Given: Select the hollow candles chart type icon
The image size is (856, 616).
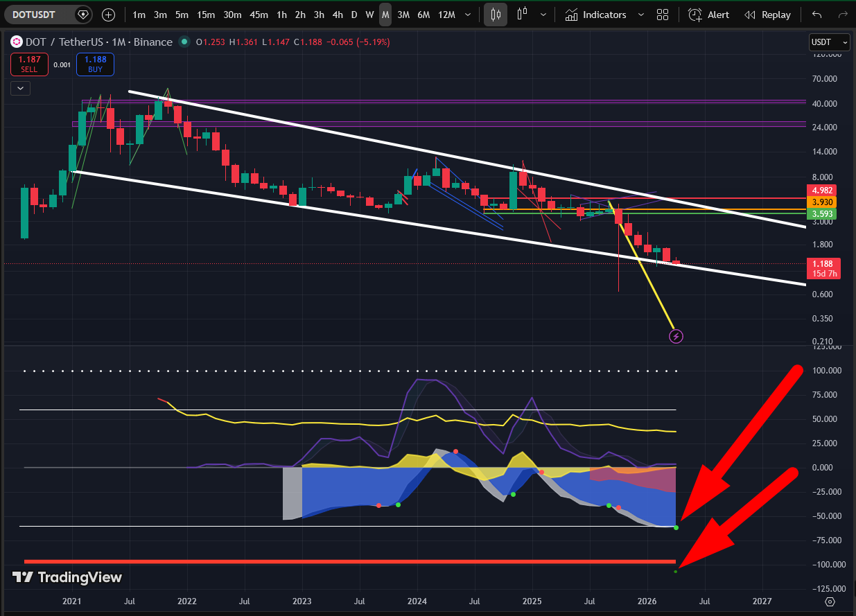Looking at the screenshot, I should [522, 15].
